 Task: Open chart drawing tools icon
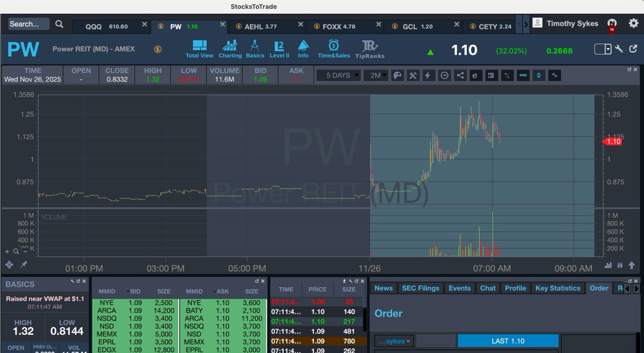click(x=413, y=76)
